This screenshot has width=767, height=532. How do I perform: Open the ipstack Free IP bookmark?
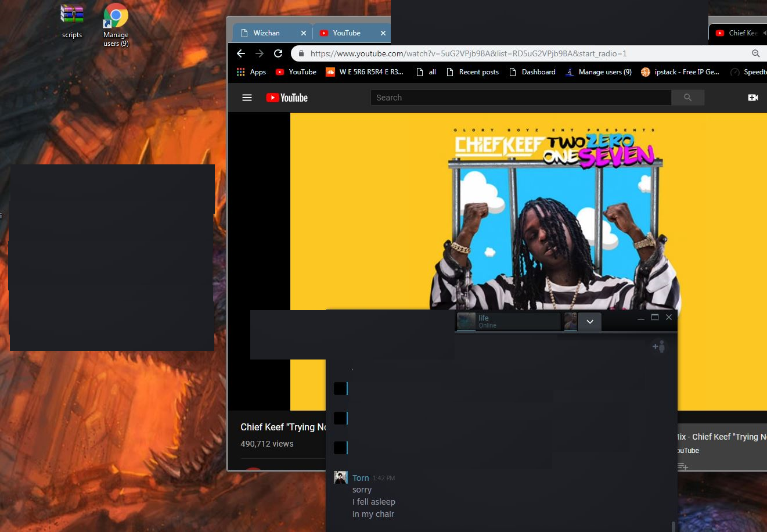tap(680, 72)
